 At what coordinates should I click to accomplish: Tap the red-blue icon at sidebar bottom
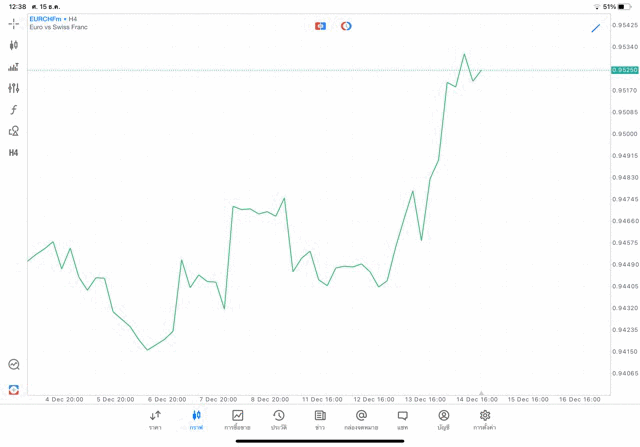[14, 389]
